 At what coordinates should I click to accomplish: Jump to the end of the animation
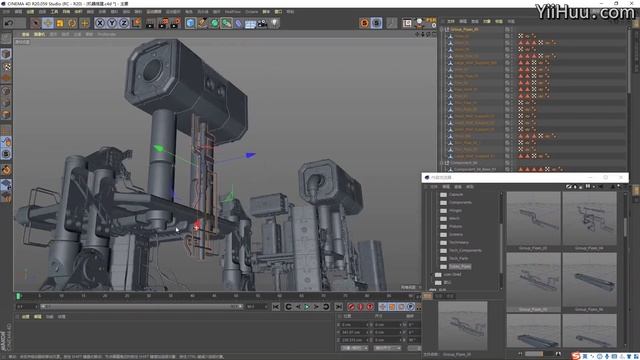point(339,307)
